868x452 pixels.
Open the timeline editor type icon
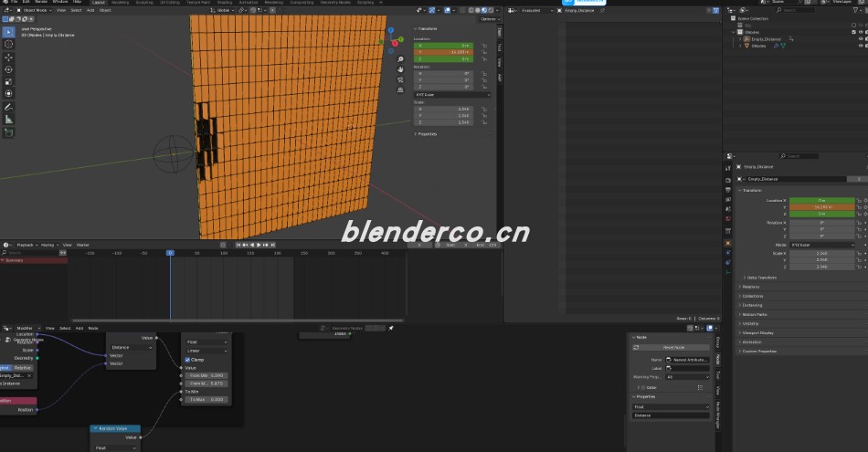point(6,245)
